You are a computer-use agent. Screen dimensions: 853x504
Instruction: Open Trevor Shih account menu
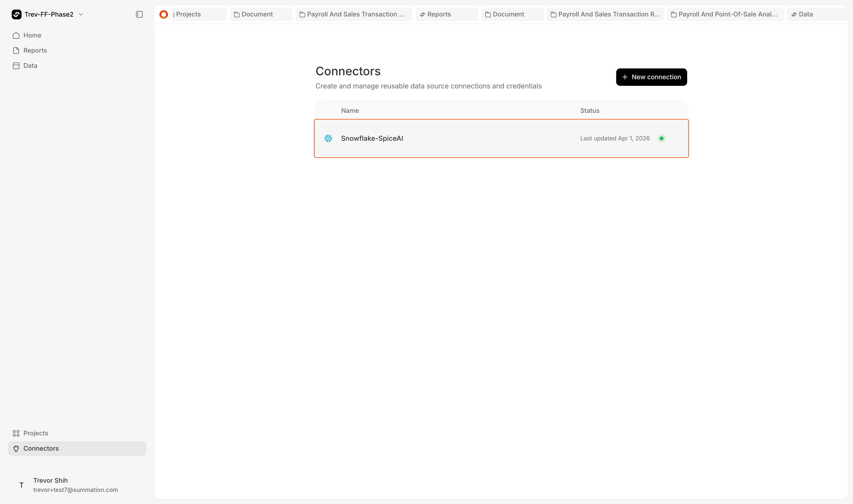click(77, 485)
